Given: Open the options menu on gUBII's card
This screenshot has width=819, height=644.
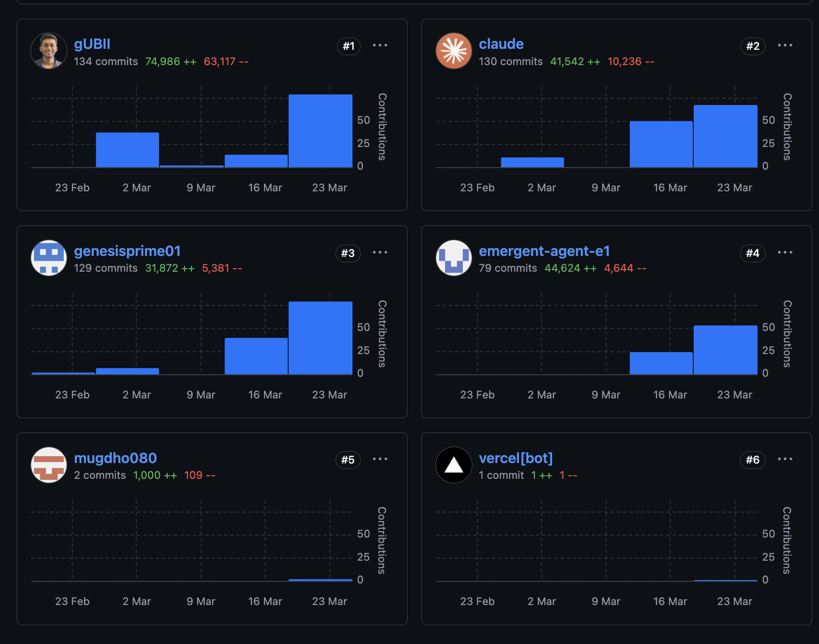Looking at the screenshot, I should pos(380,45).
